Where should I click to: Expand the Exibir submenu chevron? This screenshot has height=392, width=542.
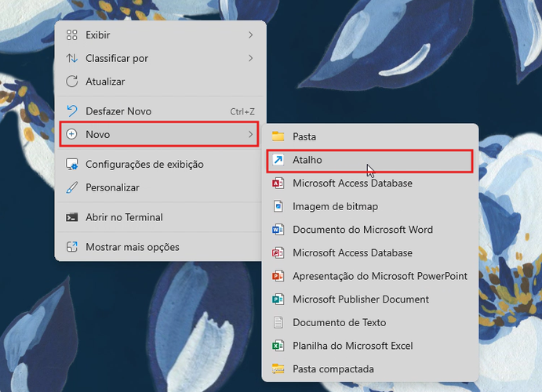[250, 34]
